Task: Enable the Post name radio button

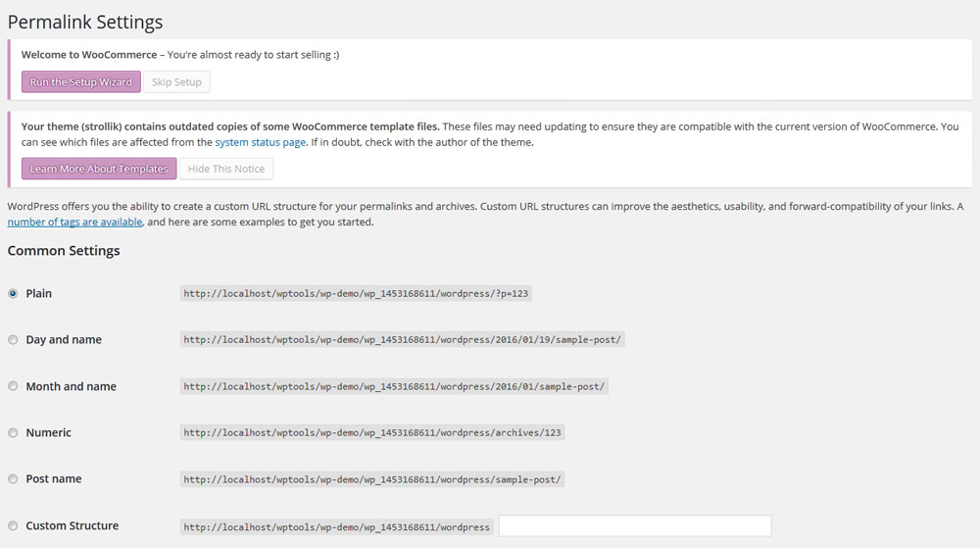Action: pyautogui.click(x=13, y=479)
